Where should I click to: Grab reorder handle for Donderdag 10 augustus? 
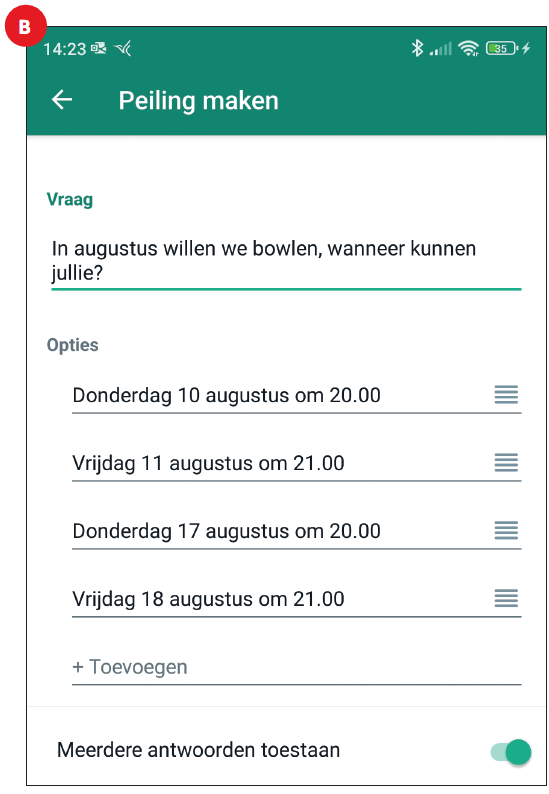pyautogui.click(x=506, y=394)
